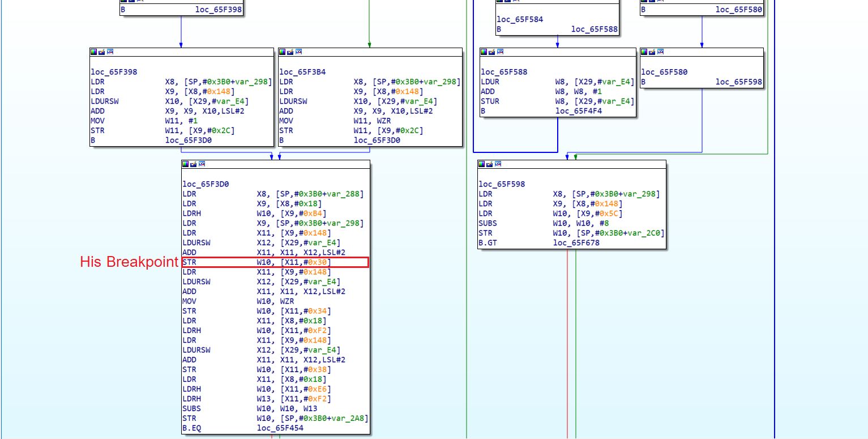Screen dimensions: 868x439
Task: Select the loc_65F398 label heading its node
Action: click(x=114, y=72)
